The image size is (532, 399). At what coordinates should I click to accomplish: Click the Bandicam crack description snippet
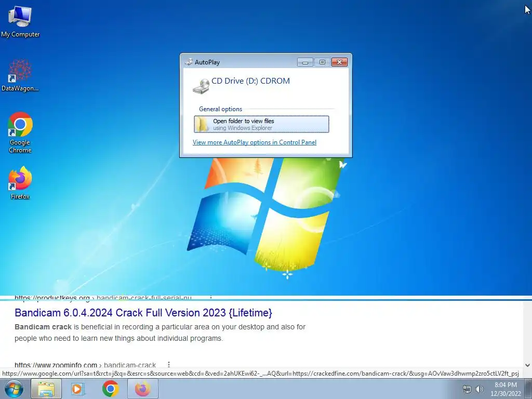click(160, 332)
